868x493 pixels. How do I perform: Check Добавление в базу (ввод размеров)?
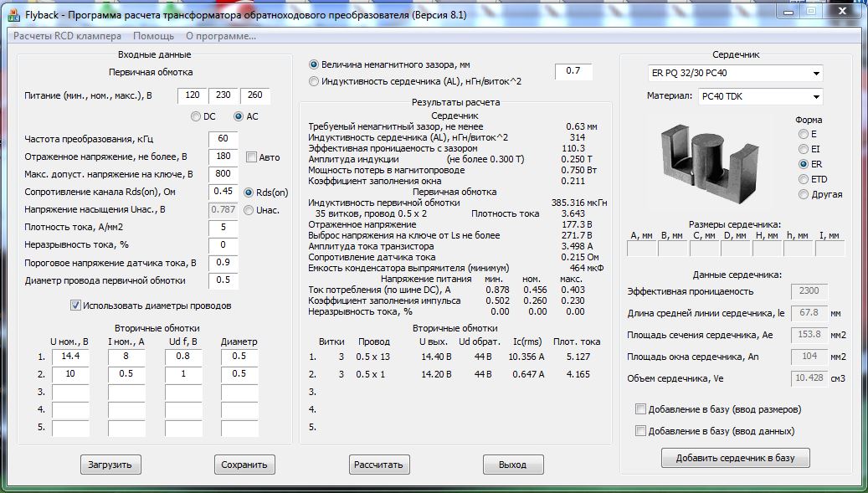point(641,409)
